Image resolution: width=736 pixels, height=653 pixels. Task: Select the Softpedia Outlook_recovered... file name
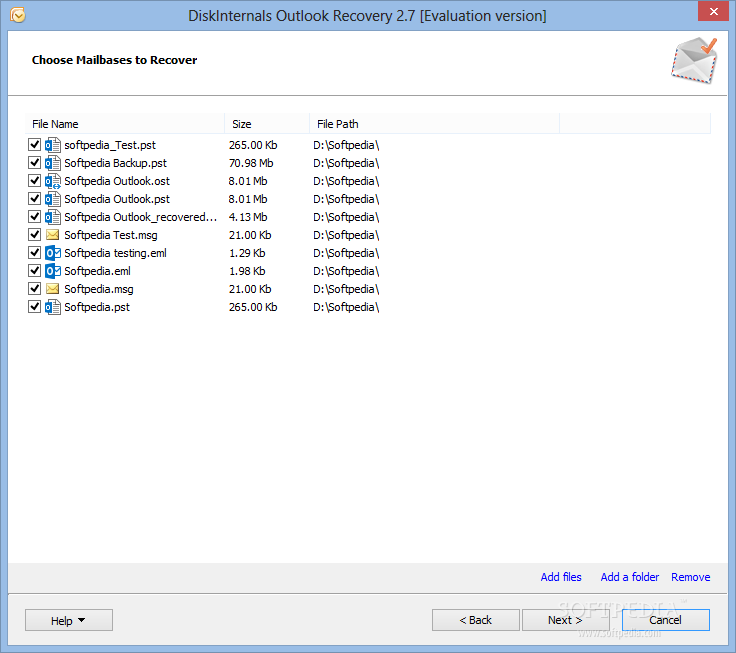tap(140, 217)
